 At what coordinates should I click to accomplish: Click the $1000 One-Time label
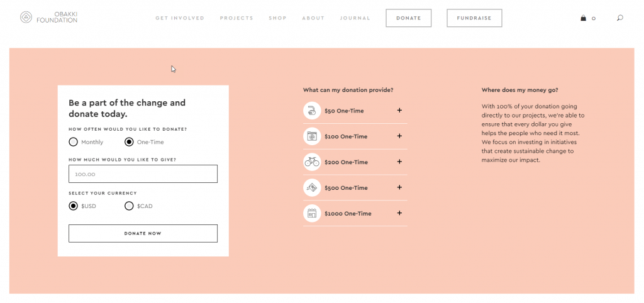348,214
